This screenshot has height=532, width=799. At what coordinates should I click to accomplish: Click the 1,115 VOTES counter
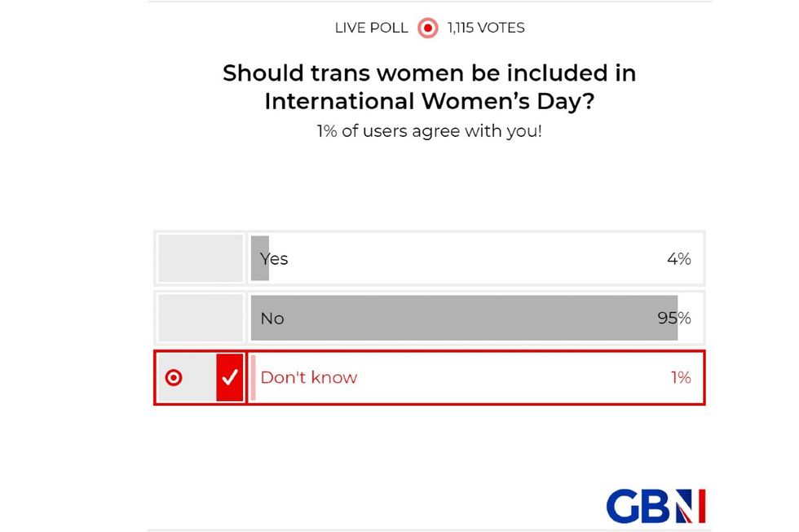483,27
